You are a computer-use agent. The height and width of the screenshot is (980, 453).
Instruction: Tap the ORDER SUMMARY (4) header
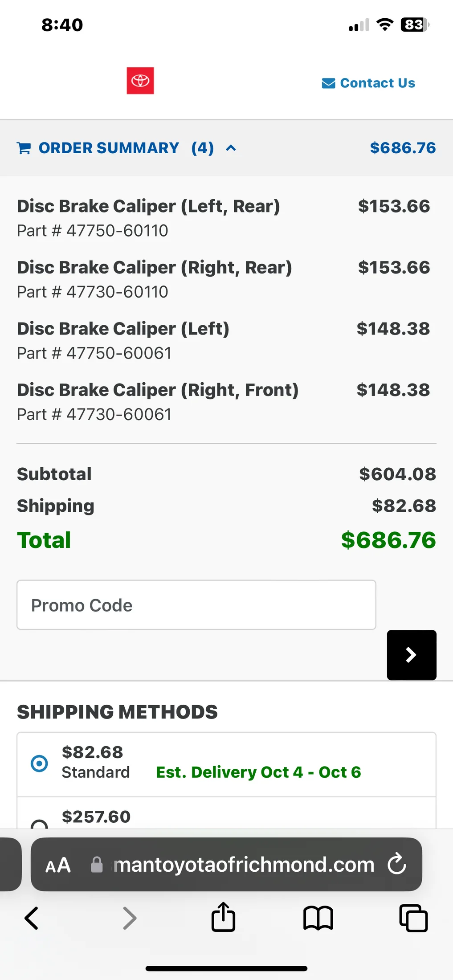(109, 148)
